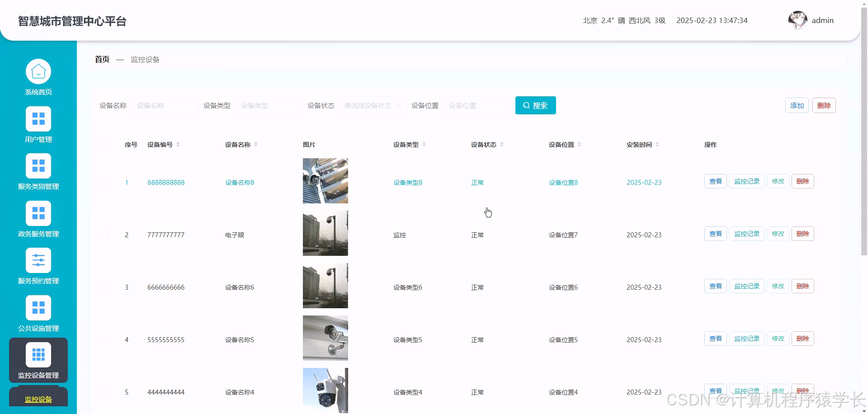This screenshot has width=868, height=414.
Task: Click the magnifier icon inside the search button
Action: 526,105
